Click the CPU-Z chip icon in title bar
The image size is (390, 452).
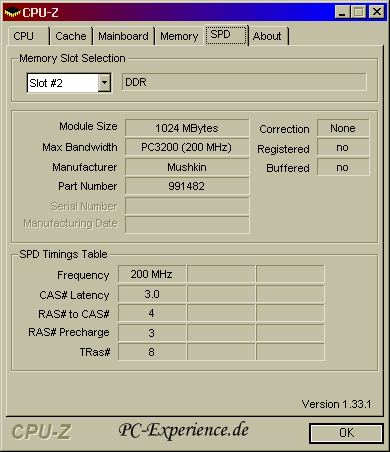pyautogui.click(x=12, y=12)
